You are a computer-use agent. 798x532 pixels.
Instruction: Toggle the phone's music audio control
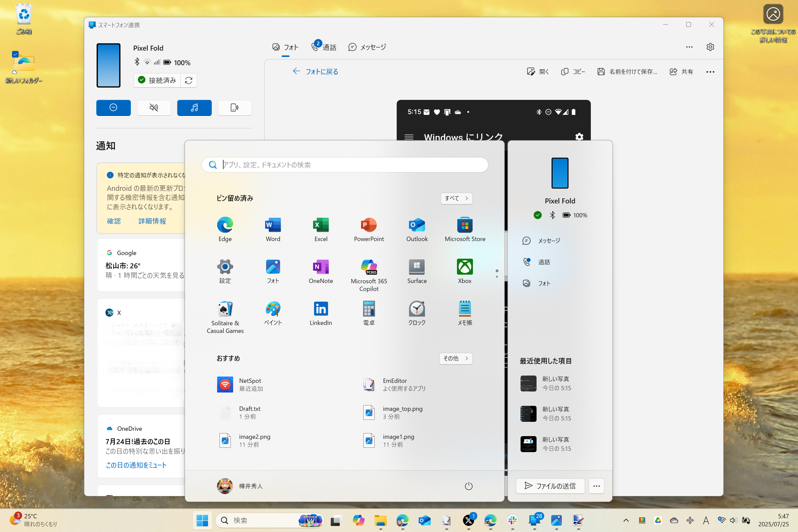[x=194, y=108]
